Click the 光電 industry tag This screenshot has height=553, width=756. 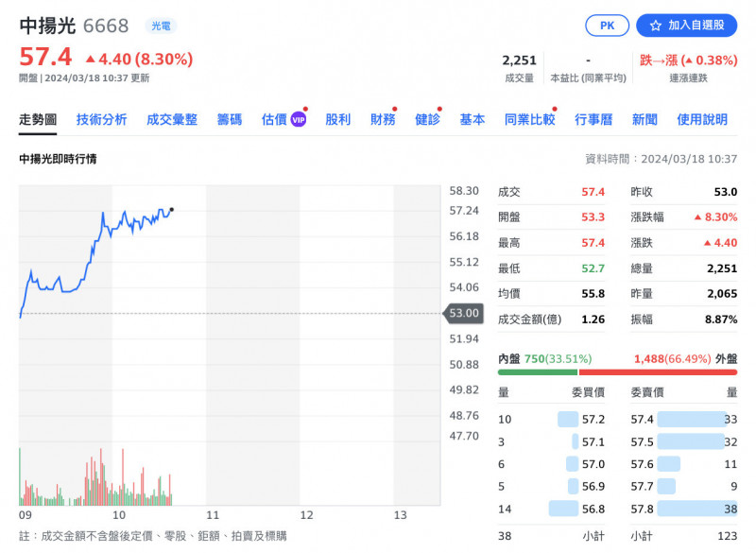160,26
